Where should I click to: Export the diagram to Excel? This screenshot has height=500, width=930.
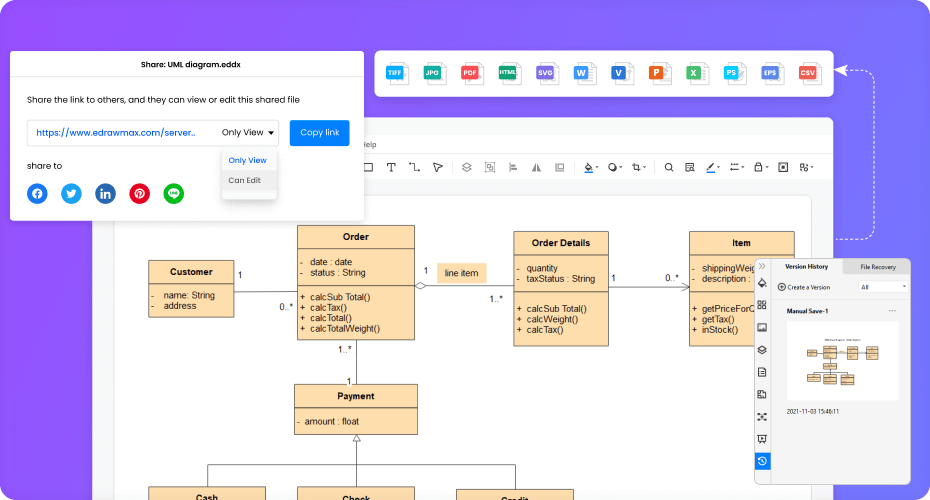pyautogui.click(x=696, y=74)
